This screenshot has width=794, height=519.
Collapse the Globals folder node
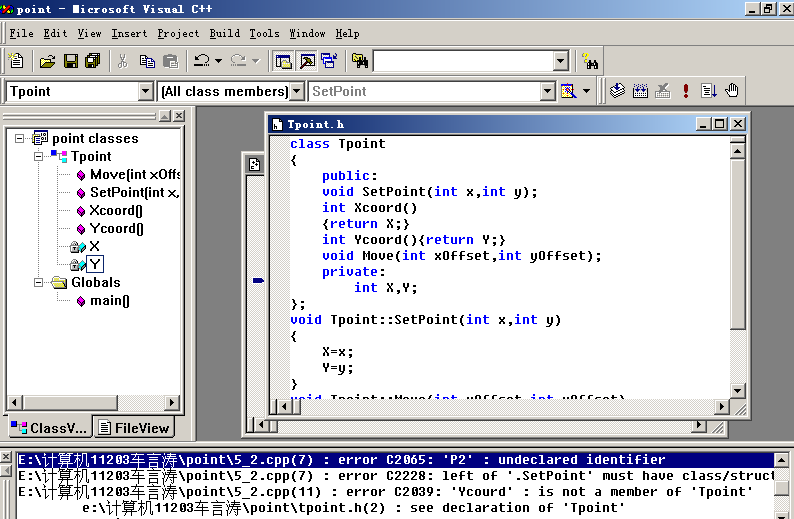[38, 283]
